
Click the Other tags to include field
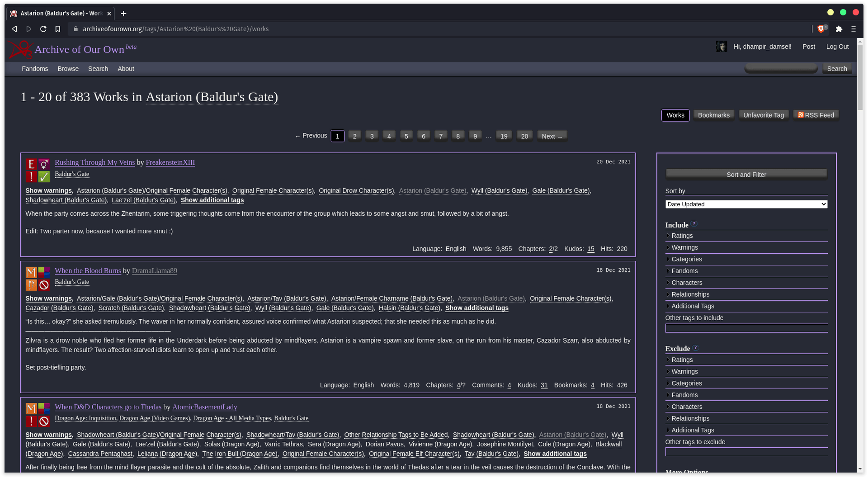(x=746, y=328)
